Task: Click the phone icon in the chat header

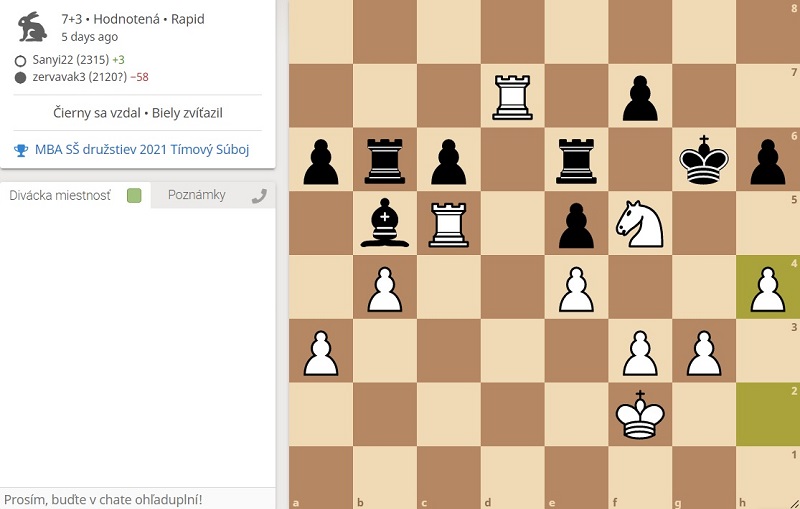Action: (x=260, y=196)
